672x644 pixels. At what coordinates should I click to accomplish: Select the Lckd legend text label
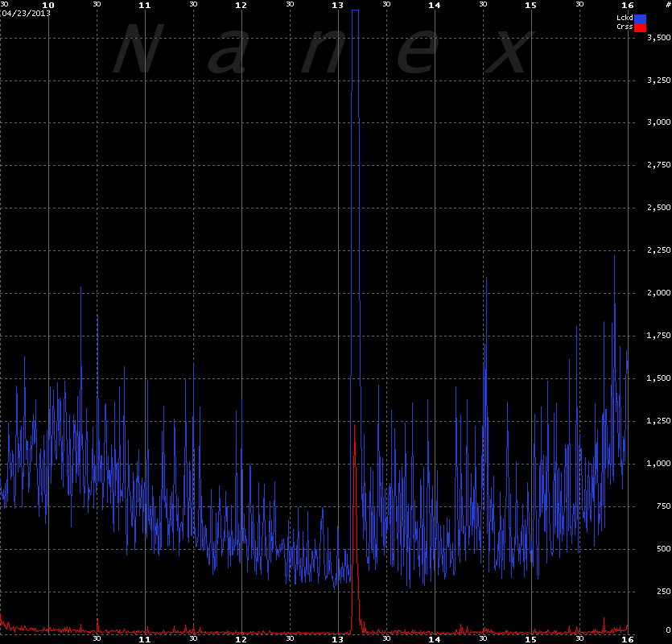tap(625, 18)
